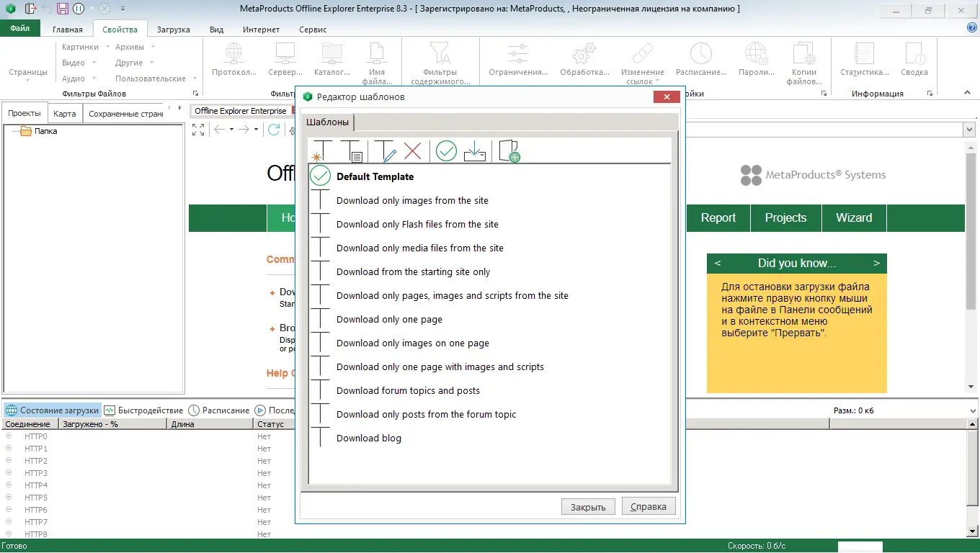Select the Быстродействие bottom tab
The image size is (980, 553).
coord(143,410)
